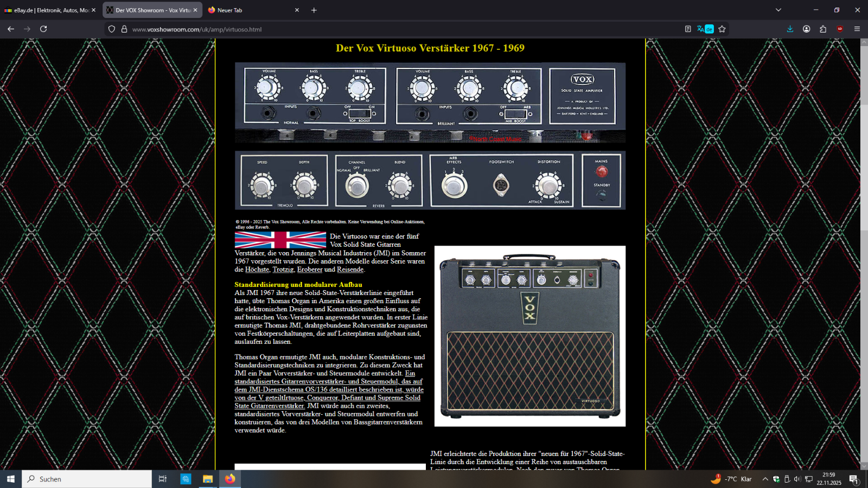Image resolution: width=868 pixels, height=488 pixels.
Task: Expand the list all tabs dropdown
Action: pyautogui.click(x=778, y=10)
